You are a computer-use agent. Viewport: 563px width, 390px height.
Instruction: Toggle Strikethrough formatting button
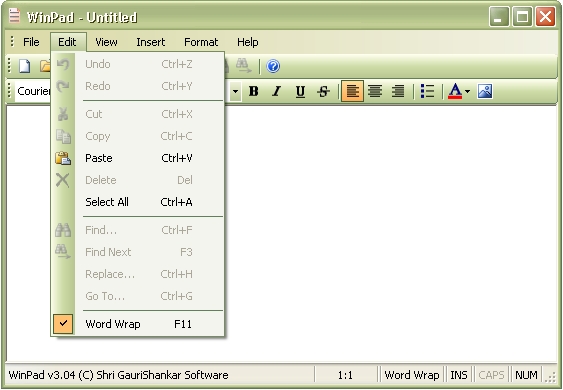click(x=323, y=92)
